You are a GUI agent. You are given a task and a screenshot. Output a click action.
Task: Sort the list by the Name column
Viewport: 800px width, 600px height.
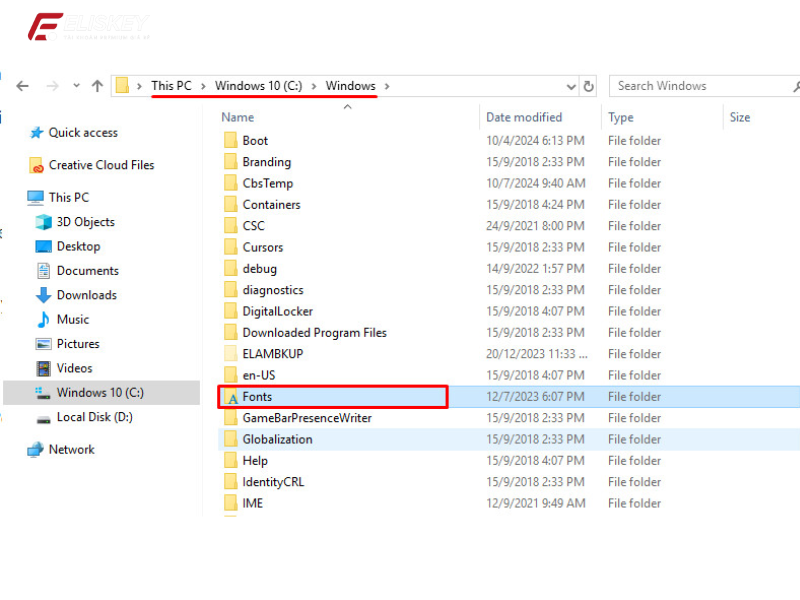pos(237,117)
